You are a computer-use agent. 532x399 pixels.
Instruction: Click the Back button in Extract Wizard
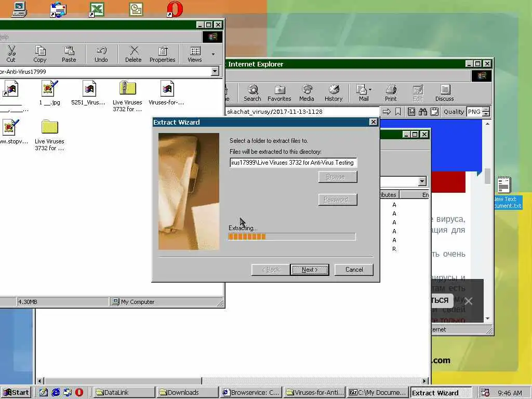point(271,270)
